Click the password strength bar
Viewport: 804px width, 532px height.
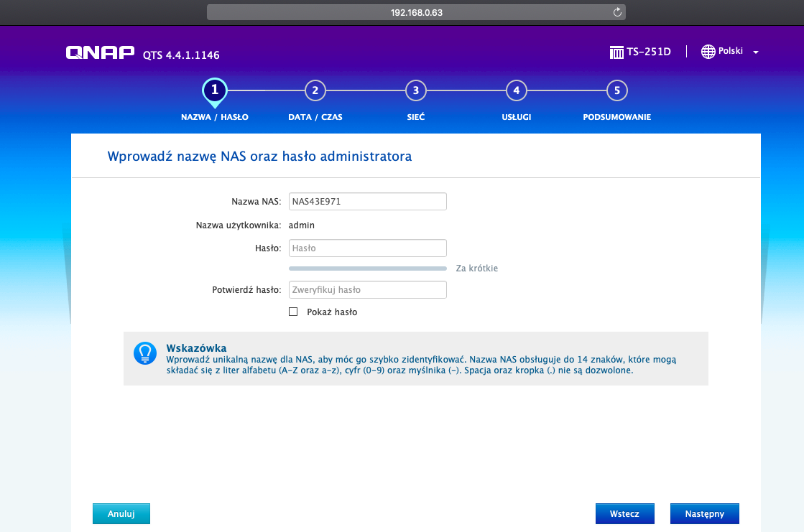coord(368,268)
